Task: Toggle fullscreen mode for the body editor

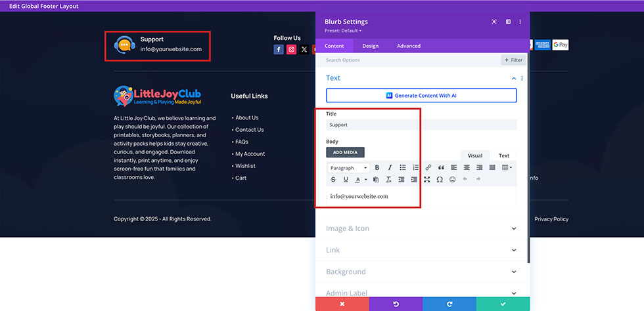Action: (427, 180)
